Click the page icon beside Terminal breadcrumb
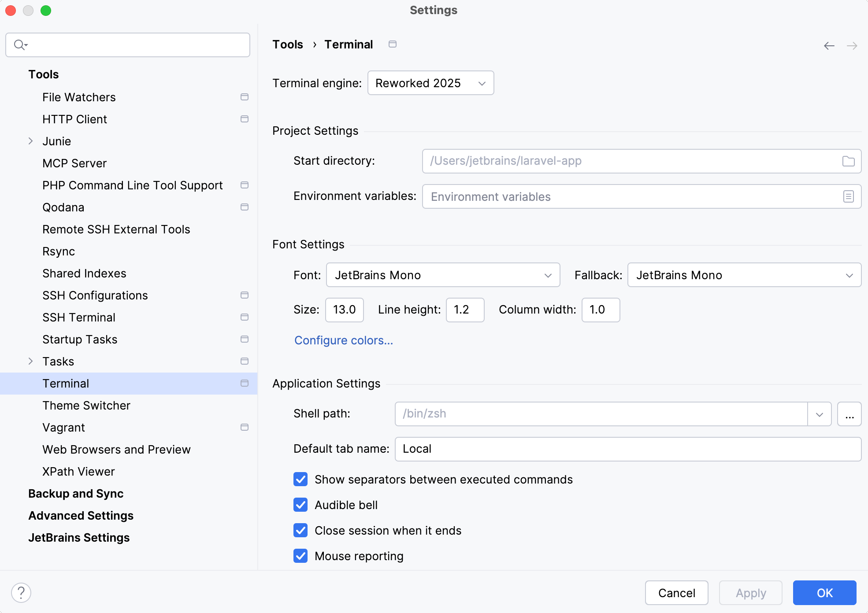This screenshot has width=868, height=613. tap(392, 44)
